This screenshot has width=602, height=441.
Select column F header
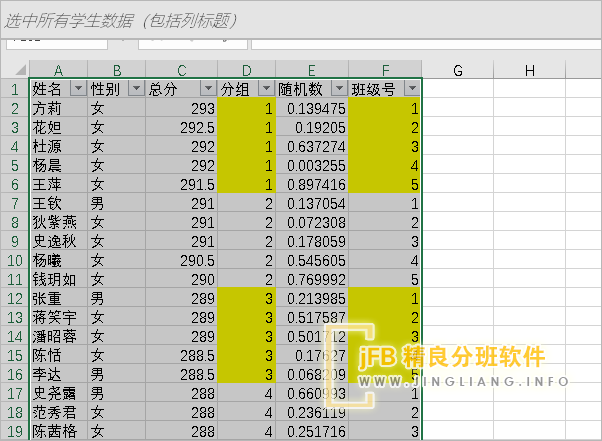point(385,69)
